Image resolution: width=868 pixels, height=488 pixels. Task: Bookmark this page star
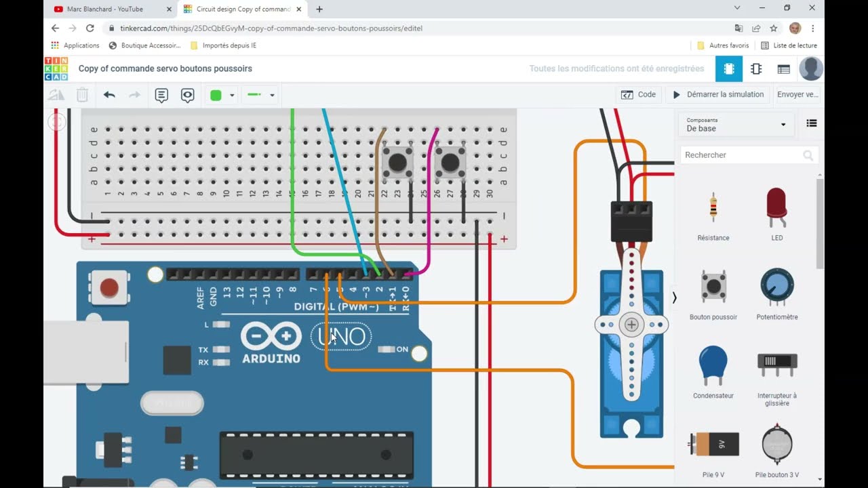(x=774, y=28)
